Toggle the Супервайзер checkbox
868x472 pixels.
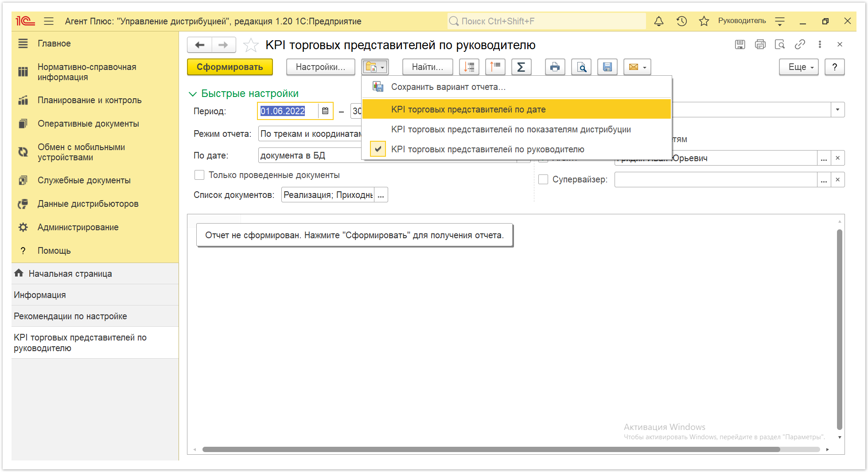[x=543, y=179]
